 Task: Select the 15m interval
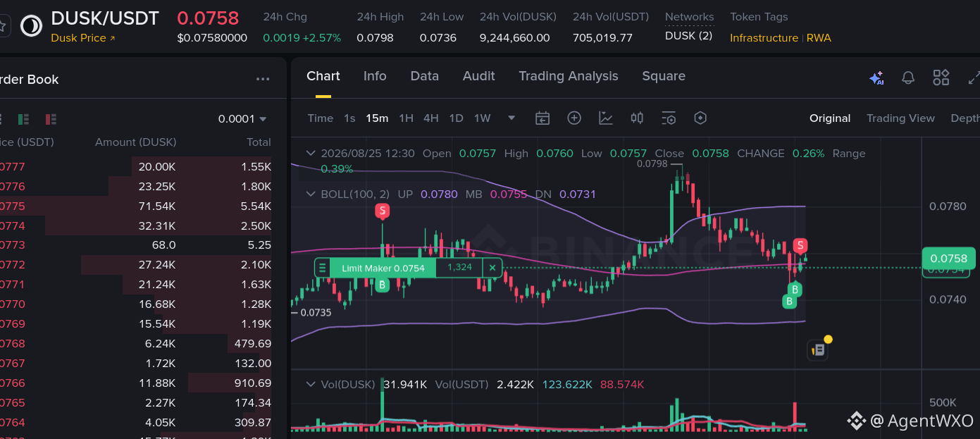[377, 118]
